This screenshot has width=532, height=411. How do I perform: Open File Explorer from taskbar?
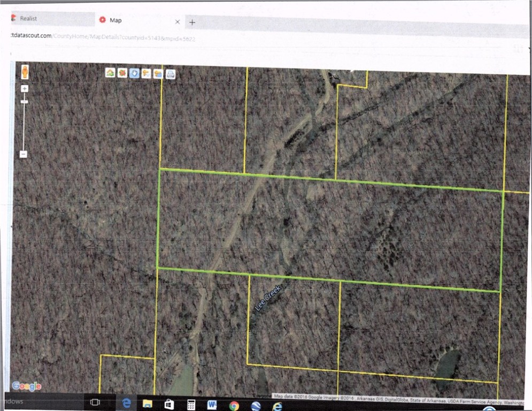tap(148, 404)
